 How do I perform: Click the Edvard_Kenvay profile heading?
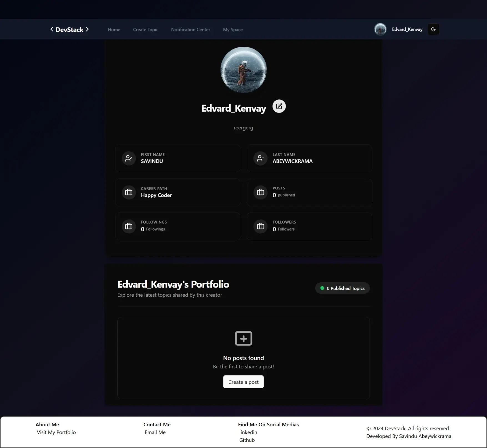point(234,108)
